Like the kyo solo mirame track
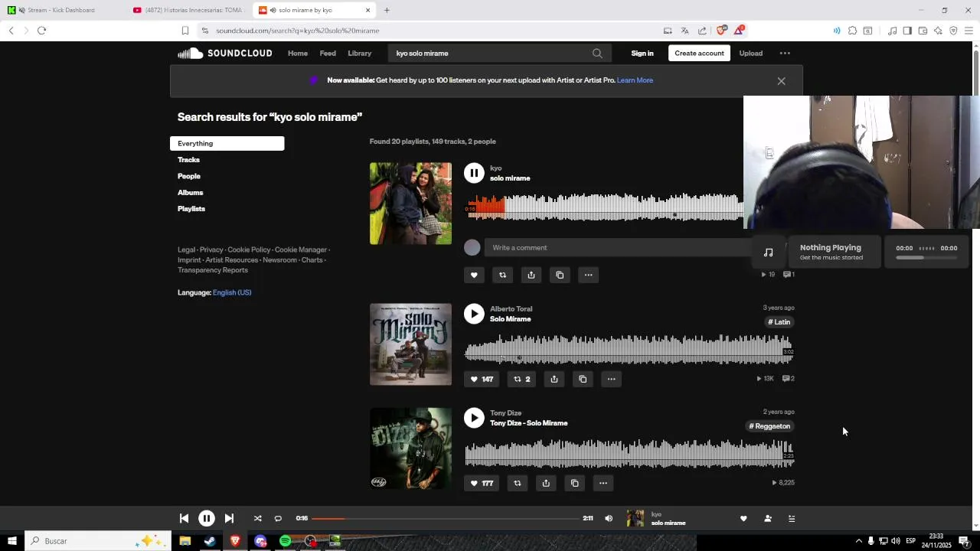The height and width of the screenshot is (551, 980). tap(474, 275)
